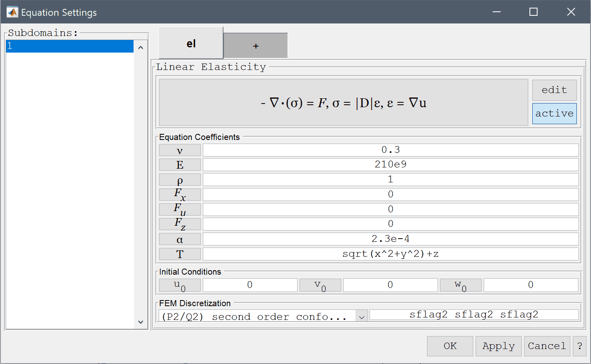The width and height of the screenshot is (591, 364).
Task: Edit the u0 initial value field
Action: click(x=250, y=285)
